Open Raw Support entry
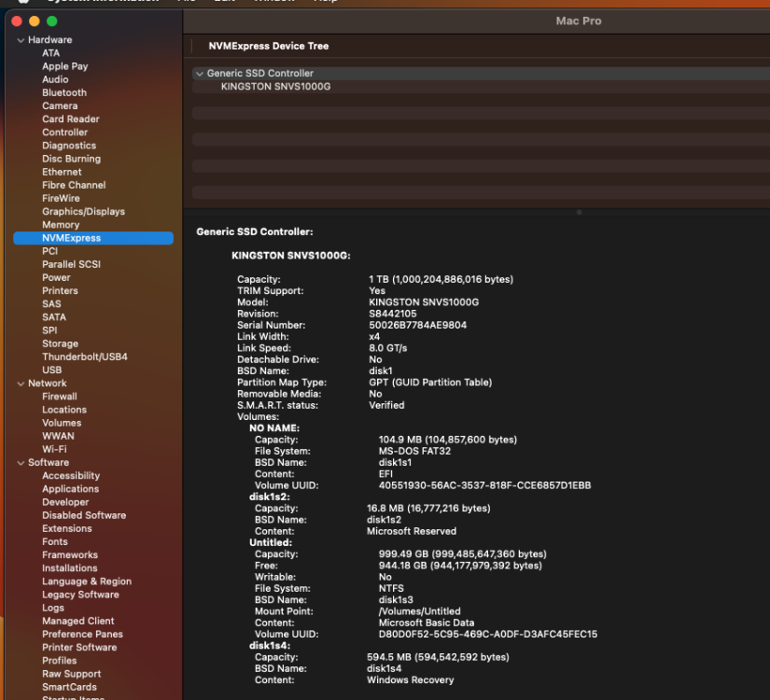770x700 pixels. pyautogui.click(x=71, y=675)
